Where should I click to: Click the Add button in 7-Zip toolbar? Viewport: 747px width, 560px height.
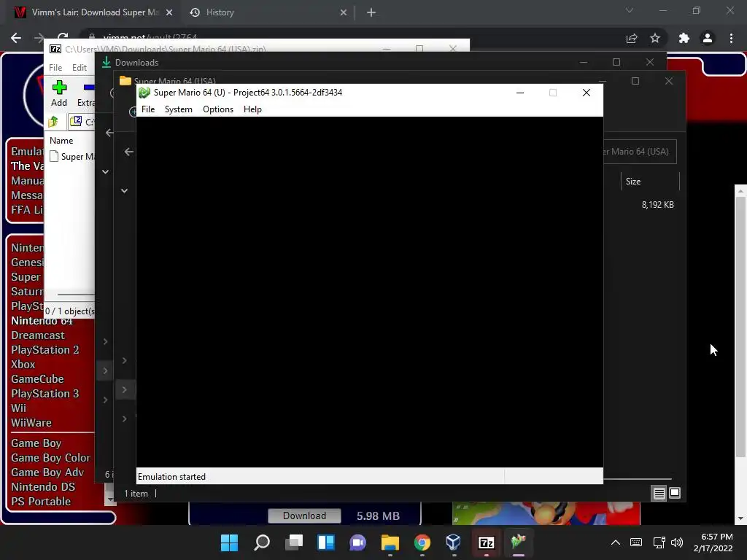pos(59,93)
